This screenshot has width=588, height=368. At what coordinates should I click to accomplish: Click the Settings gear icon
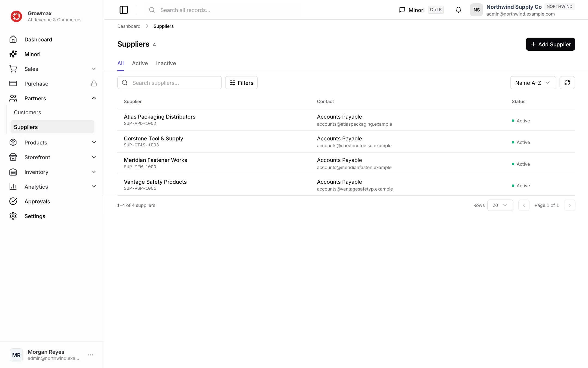(x=13, y=216)
